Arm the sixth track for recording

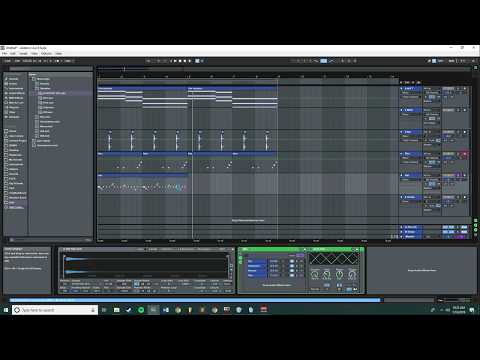coord(464,197)
